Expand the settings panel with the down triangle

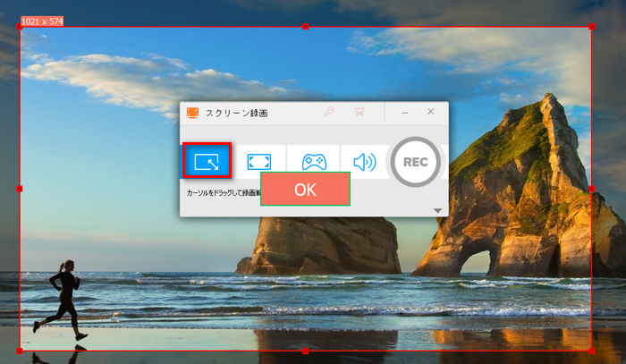click(x=437, y=211)
